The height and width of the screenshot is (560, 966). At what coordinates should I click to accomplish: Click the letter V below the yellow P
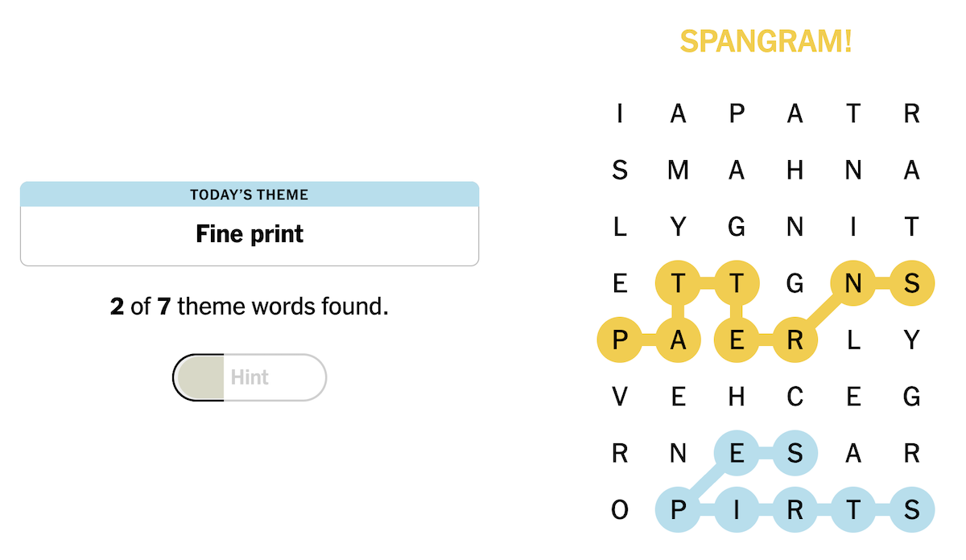619,396
